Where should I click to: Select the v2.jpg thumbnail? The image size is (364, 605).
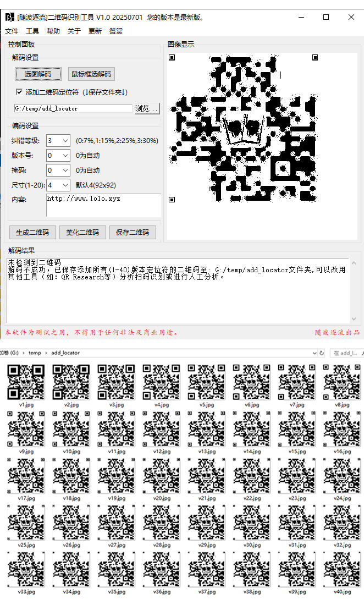(71, 382)
